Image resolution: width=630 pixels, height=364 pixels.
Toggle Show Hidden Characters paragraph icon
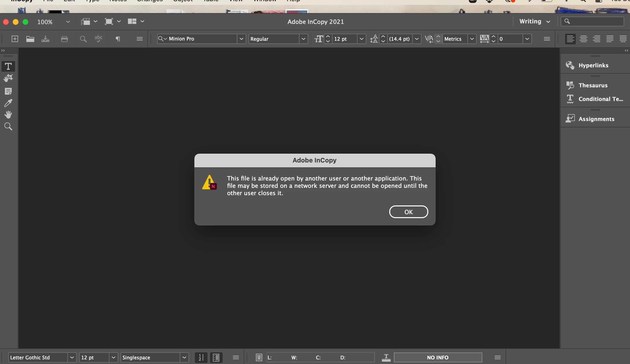(117, 39)
